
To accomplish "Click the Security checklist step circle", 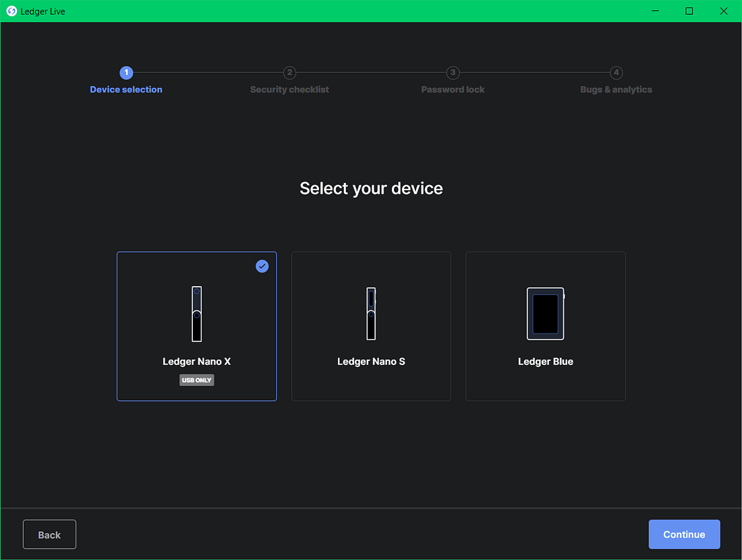I will (x=289, y=72).
